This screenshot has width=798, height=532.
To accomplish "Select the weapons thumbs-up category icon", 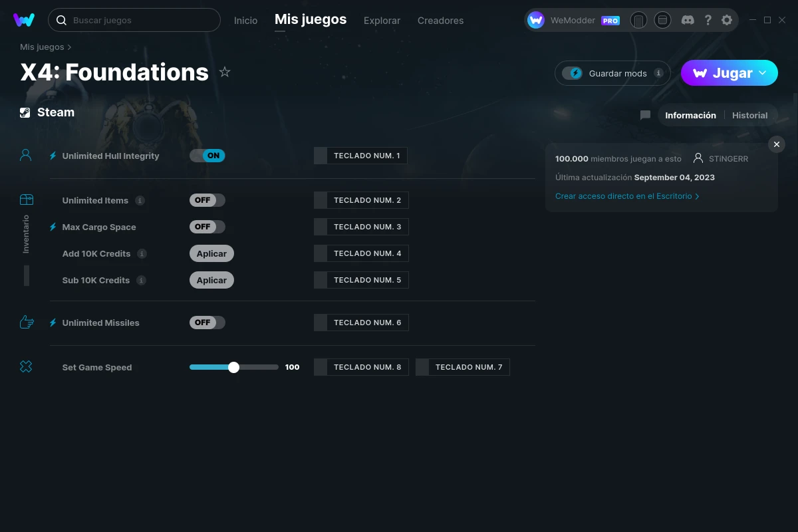I will (x=26, y=323).
